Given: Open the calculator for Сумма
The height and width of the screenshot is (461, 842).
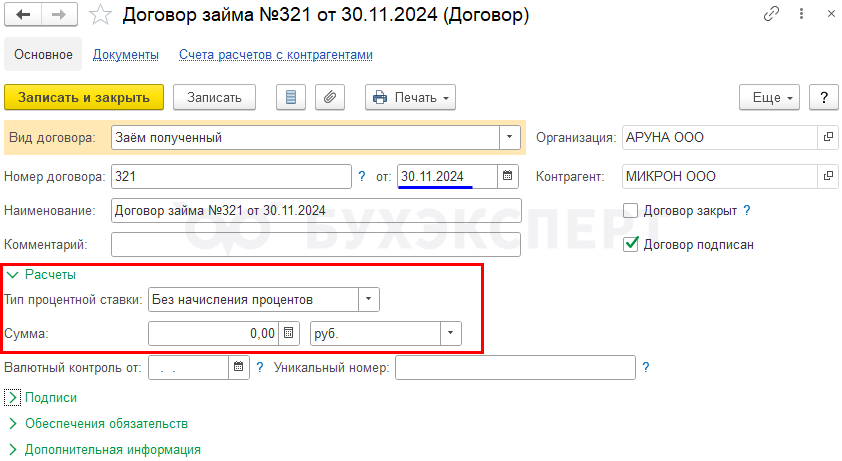Looking at the screenshot, I should click(x=288, y=334).
